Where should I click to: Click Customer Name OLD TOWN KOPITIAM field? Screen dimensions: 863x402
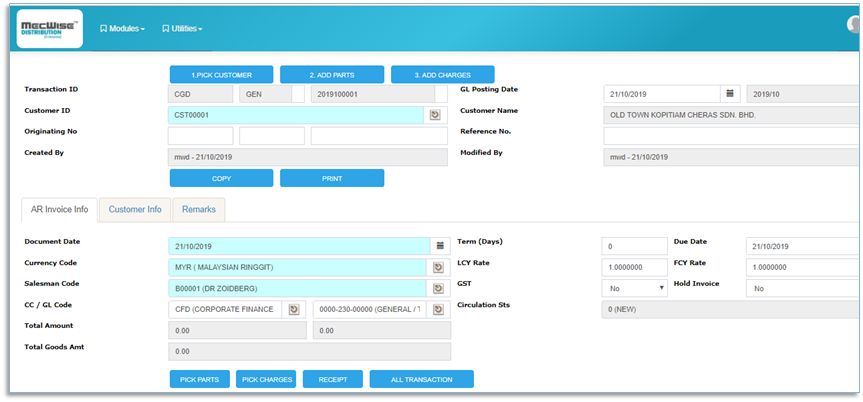click(733, 115)
